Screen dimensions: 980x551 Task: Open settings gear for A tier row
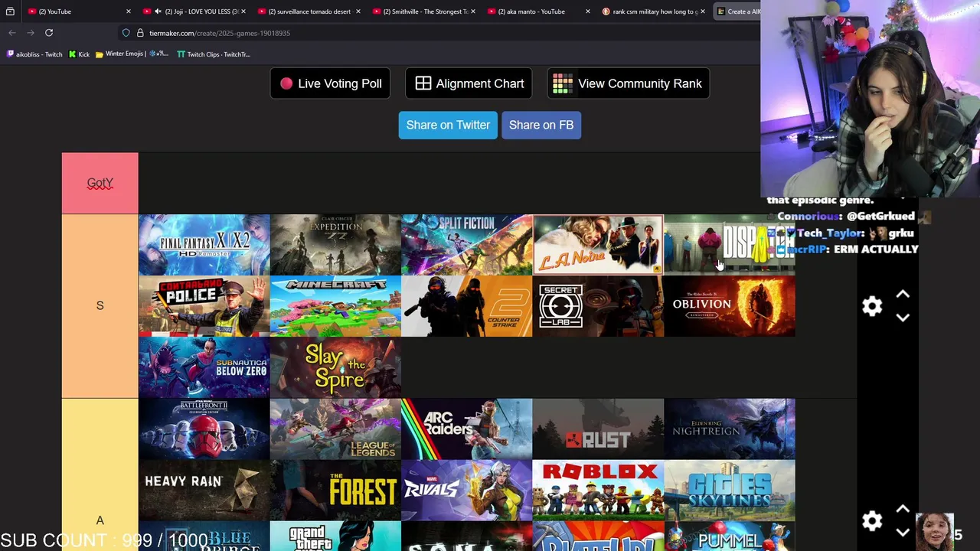coord(872,521)
